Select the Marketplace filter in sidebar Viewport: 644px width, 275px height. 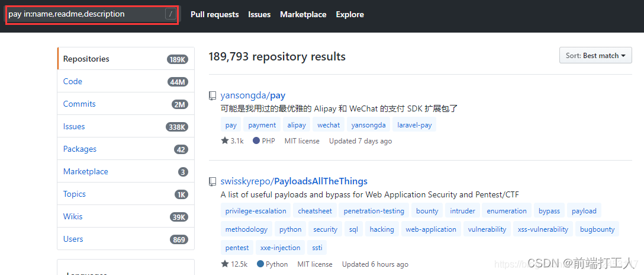125,171
